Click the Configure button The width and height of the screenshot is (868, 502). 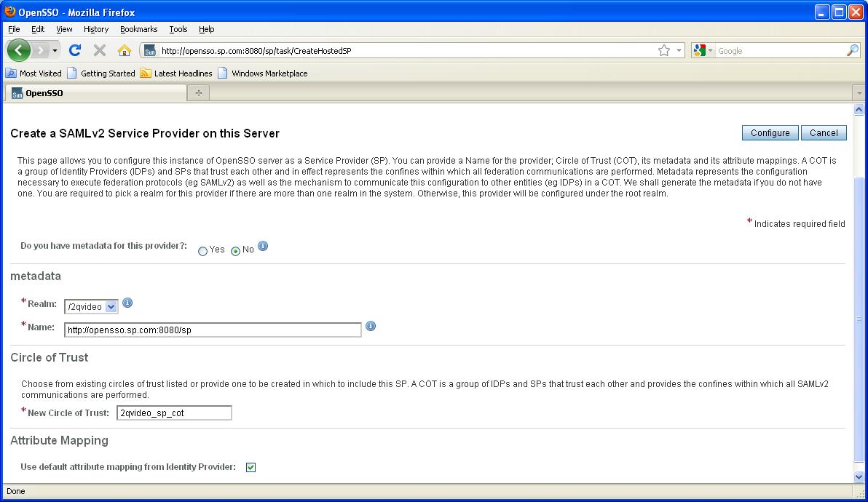[770, 132]
